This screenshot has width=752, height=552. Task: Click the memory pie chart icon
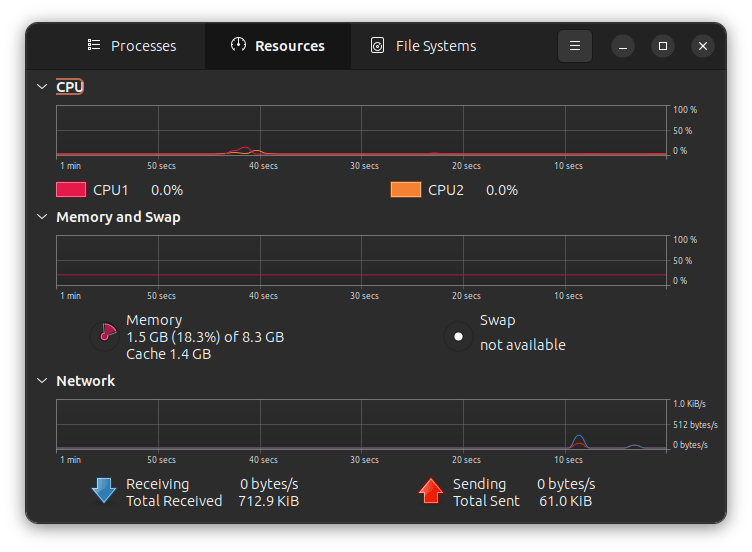[105, 336]
